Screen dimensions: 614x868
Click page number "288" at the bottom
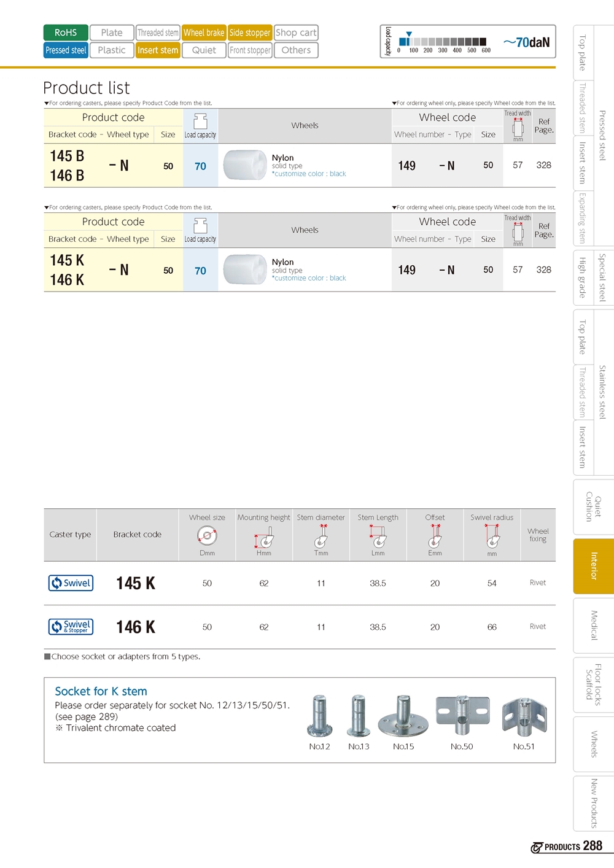click(593, 846)
